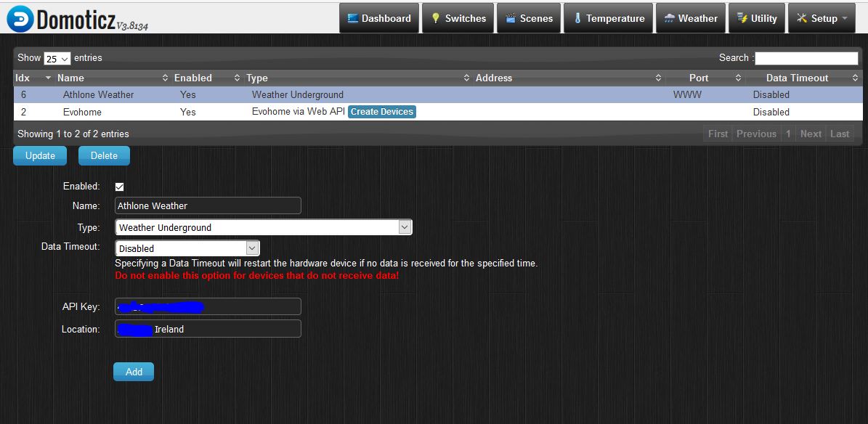Click in the Search input box
This screenshot has width=868, height=424.
[x=806, y=58]
